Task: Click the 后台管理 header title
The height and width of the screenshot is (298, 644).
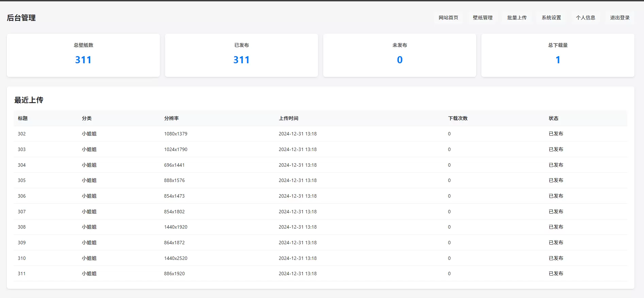Action: point(21,18)
